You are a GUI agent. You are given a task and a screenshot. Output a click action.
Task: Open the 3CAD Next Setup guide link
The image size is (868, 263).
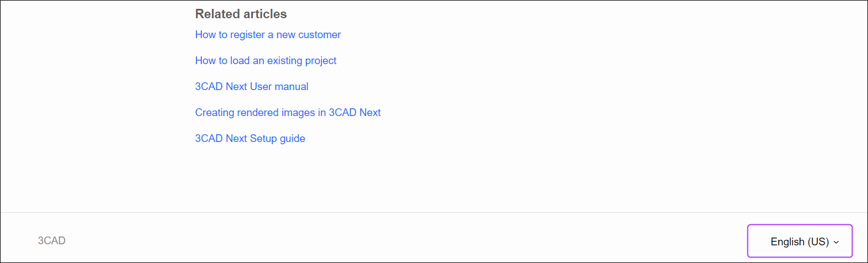250,139
